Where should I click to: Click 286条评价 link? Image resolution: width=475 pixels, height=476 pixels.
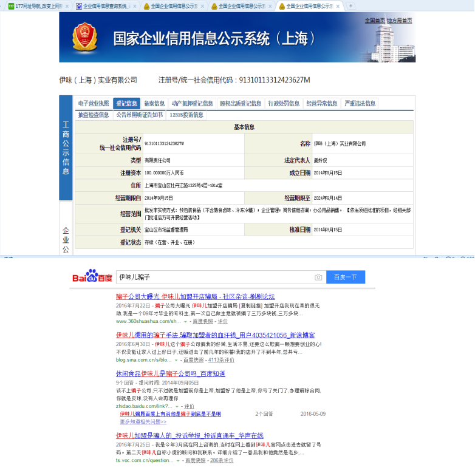tap(222, 460)
